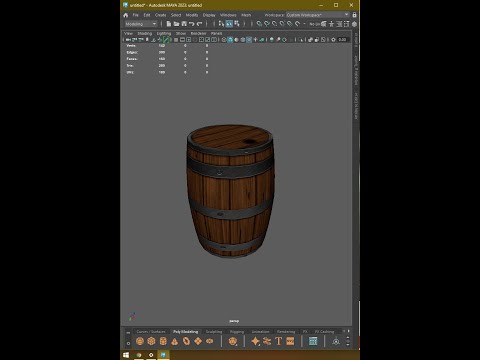Toggle the resolution gate icon
480x360 pixels.
tap(189, 40)
